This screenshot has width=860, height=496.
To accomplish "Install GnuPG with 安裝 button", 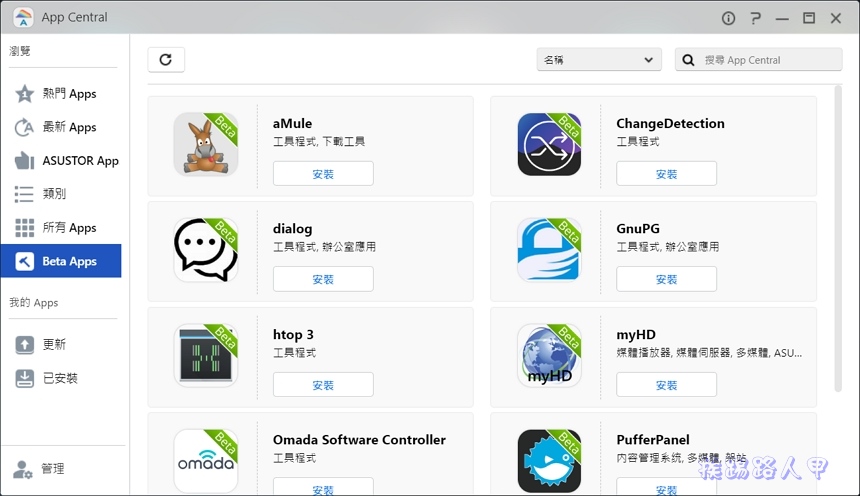I will (666, 279).
